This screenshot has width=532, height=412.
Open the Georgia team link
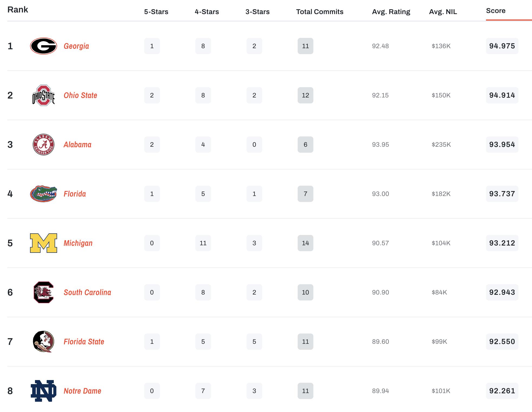tap(76, 46)
